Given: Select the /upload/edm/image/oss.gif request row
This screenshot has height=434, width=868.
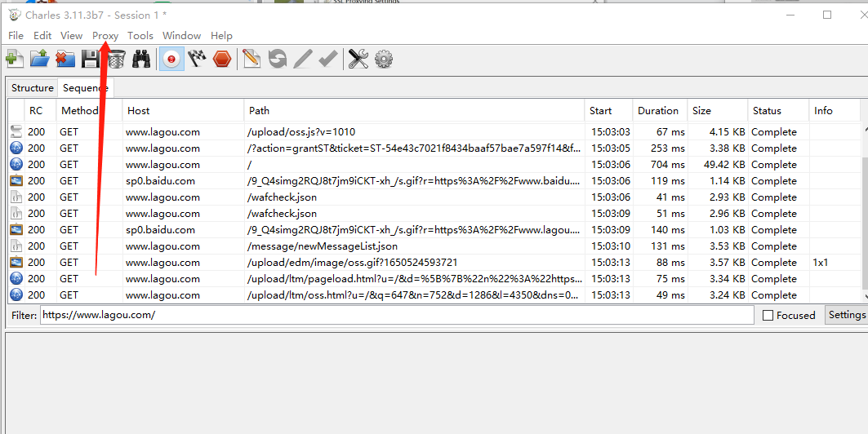Looking at the screenshot, I should tap(434, 263).
